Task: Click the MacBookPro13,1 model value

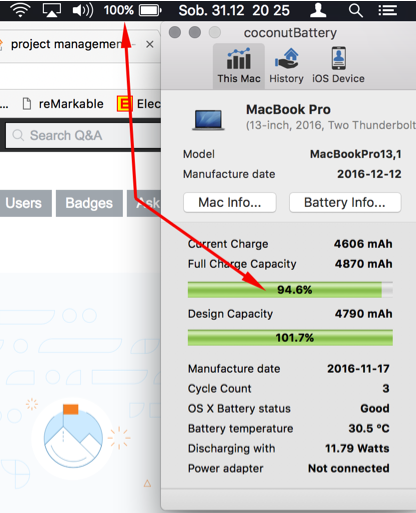Action: coord(355,154)
